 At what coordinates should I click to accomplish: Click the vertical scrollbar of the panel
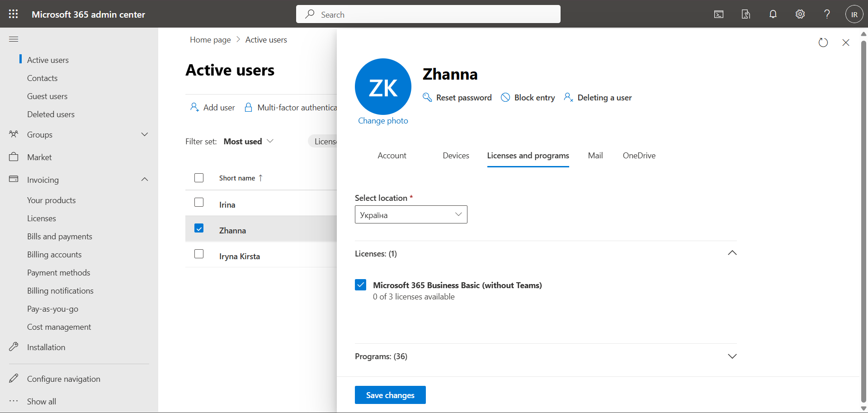(863, 221)
